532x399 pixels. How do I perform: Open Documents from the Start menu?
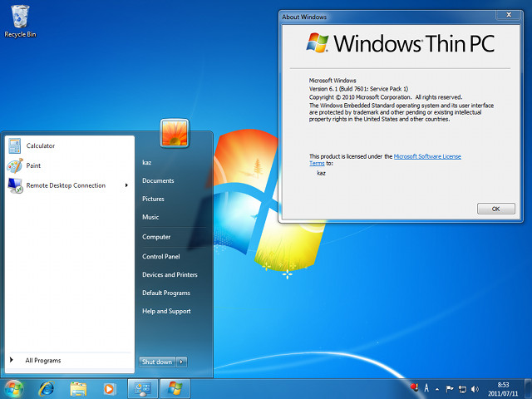pos(158,181)
